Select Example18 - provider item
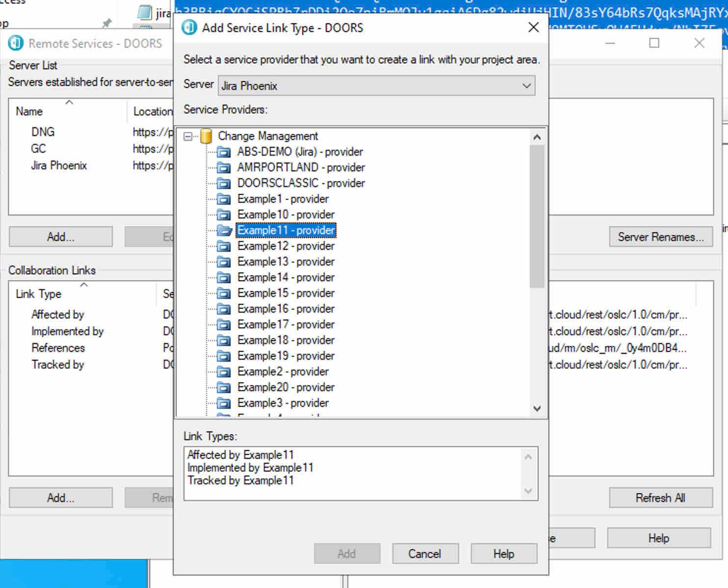This screenshot has width=728, height=588. [286, 340]
